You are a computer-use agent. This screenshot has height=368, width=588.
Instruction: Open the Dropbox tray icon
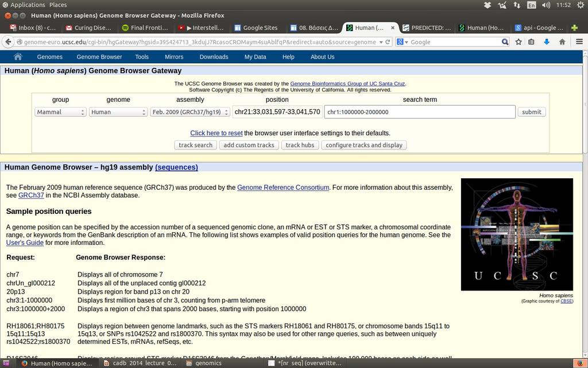pyautogui.click(x=488, y=5)
